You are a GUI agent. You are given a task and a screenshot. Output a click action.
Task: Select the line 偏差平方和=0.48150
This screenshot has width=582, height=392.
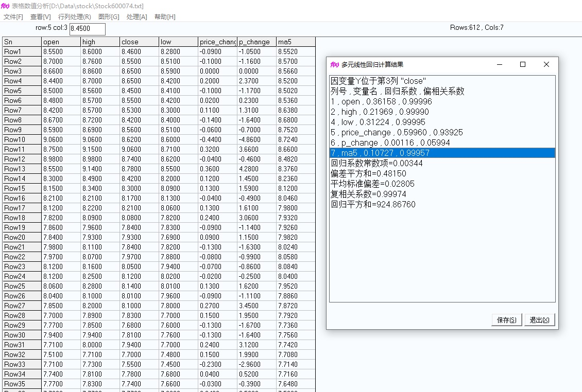(x=442, y=173)
